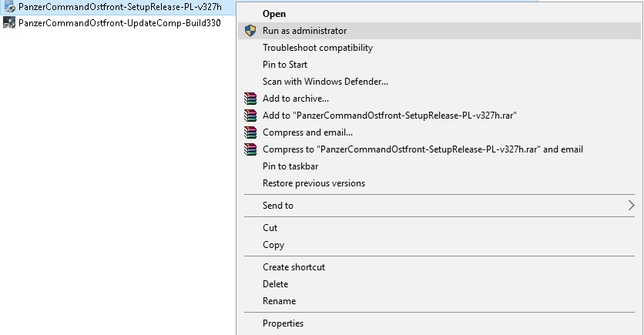Click the WinRAR icon beside Compress and email
The height and width of the screenshot is (335, 644).
click(250, 132)
